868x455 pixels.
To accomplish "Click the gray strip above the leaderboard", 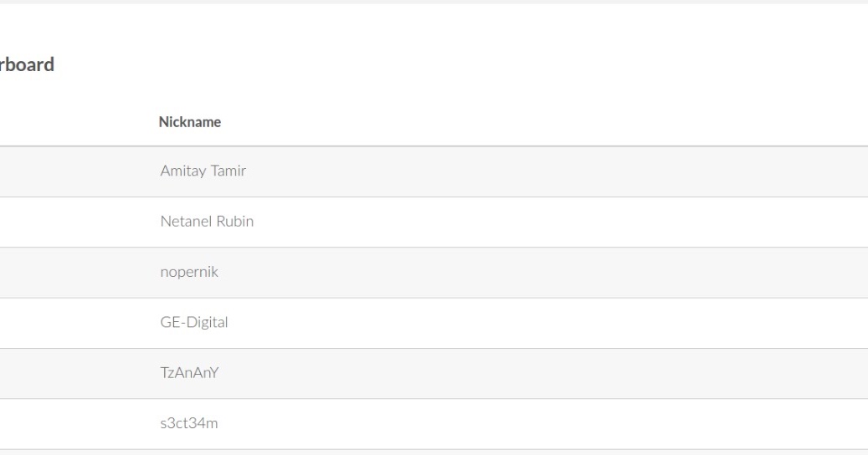I will [x=434, y=2].
